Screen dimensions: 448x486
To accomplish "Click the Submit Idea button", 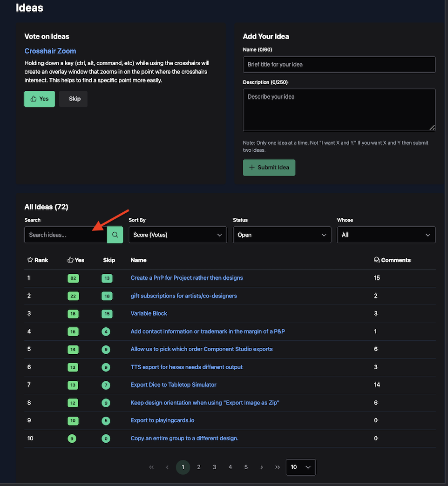I will pos(269,168).
